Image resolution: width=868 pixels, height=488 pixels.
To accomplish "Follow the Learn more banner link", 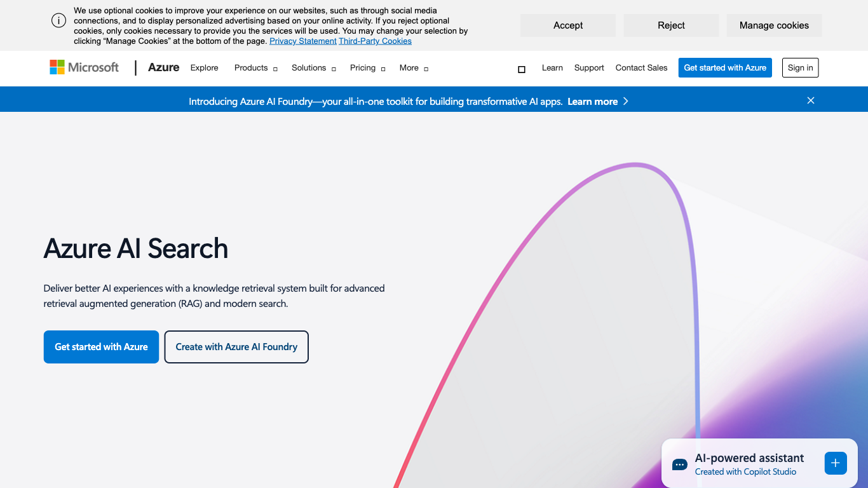I will click(592, 102).
